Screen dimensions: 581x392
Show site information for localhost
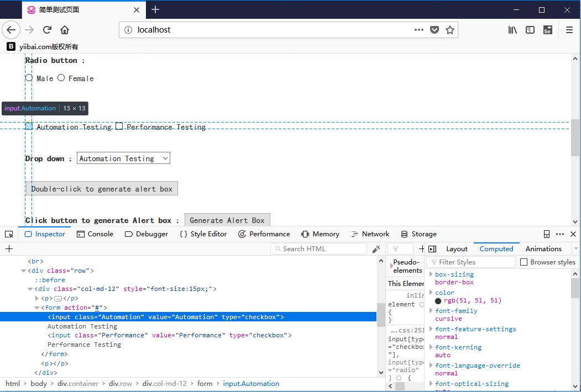(x=128, y=30)
